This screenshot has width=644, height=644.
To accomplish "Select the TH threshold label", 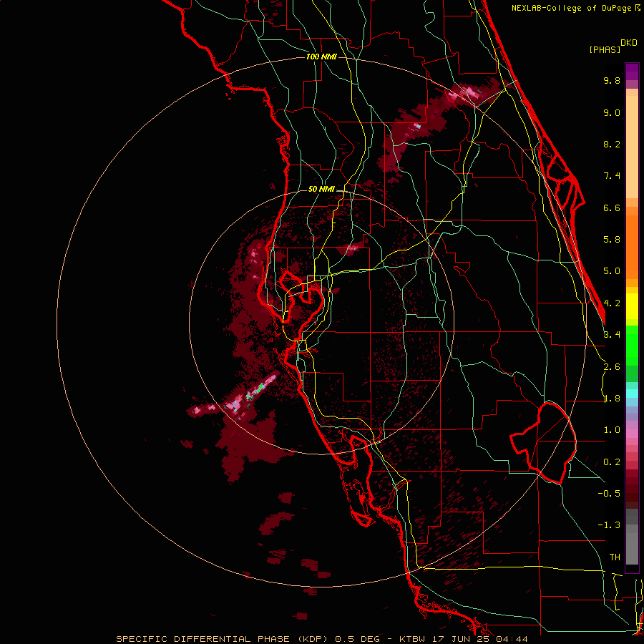I will [615, 557].
